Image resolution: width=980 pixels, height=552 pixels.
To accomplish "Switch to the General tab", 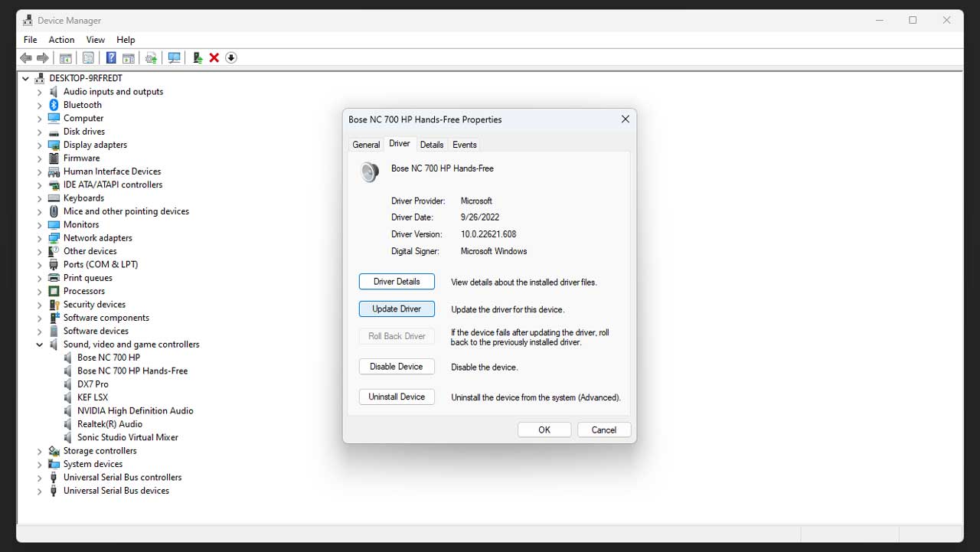I will pos(366,145).
